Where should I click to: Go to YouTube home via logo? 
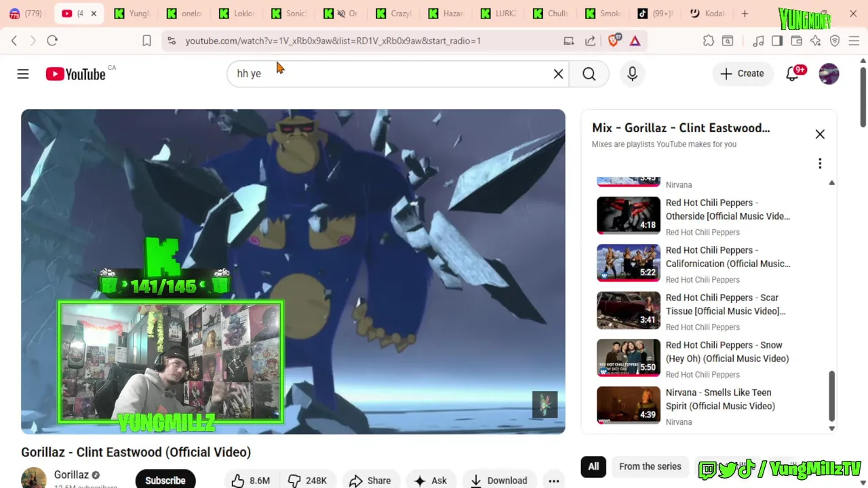76,74
